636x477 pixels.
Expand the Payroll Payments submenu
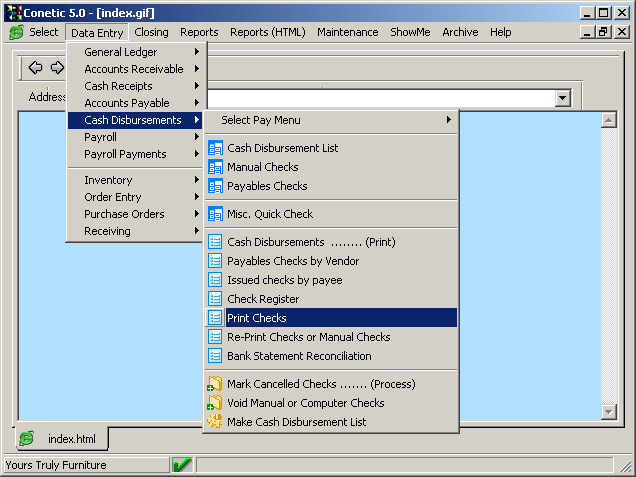point(136,154)
